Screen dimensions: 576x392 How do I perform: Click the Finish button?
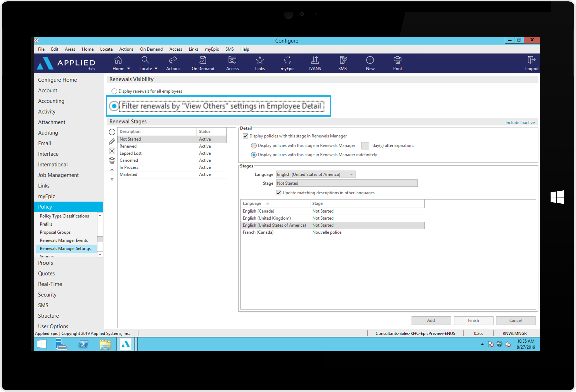tap(473, 320)
